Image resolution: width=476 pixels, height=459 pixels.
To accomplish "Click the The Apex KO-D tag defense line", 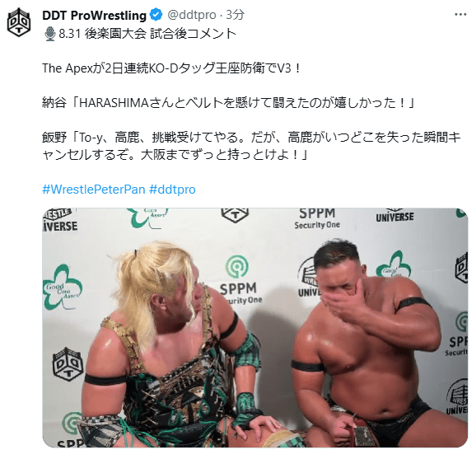I will pos(172,68).
